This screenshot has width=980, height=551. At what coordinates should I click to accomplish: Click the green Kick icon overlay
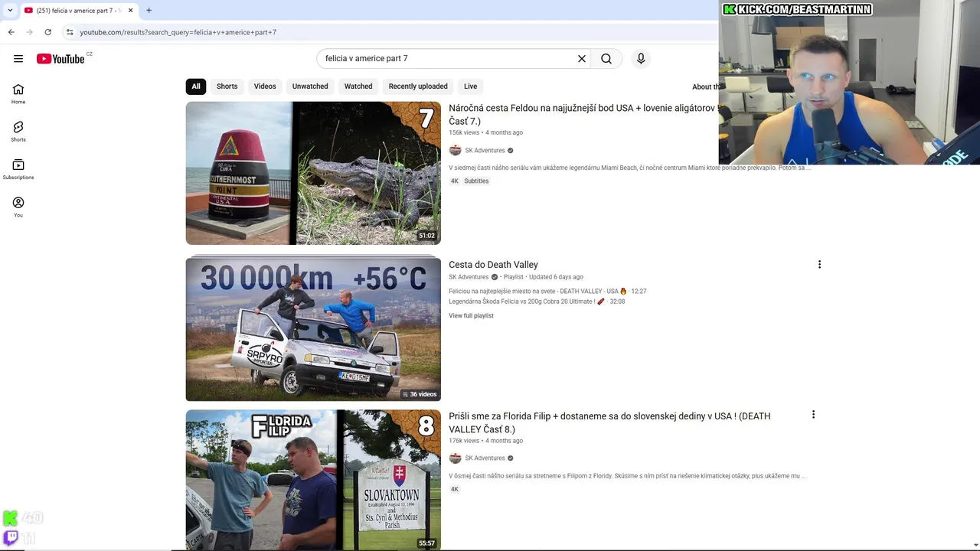tap(11, 518)
